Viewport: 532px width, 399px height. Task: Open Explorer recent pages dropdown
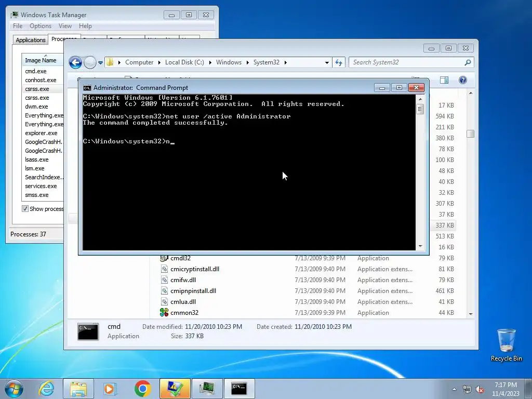point(100,63)
